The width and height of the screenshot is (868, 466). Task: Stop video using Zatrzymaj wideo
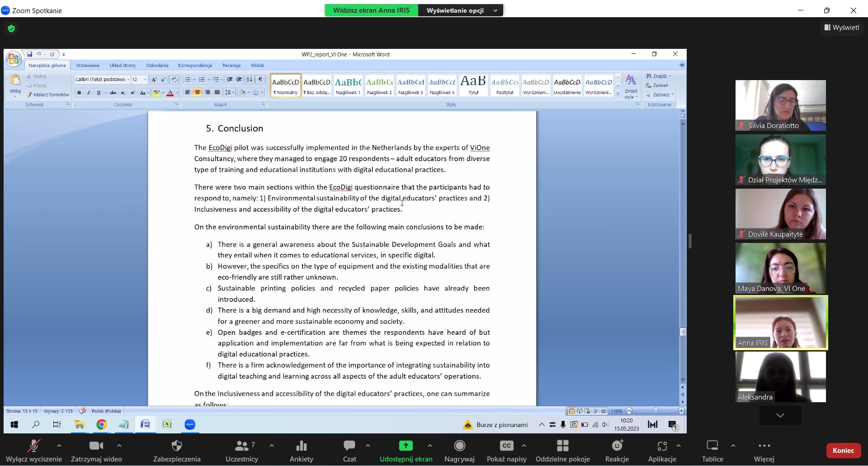click(x=96, y=451)
